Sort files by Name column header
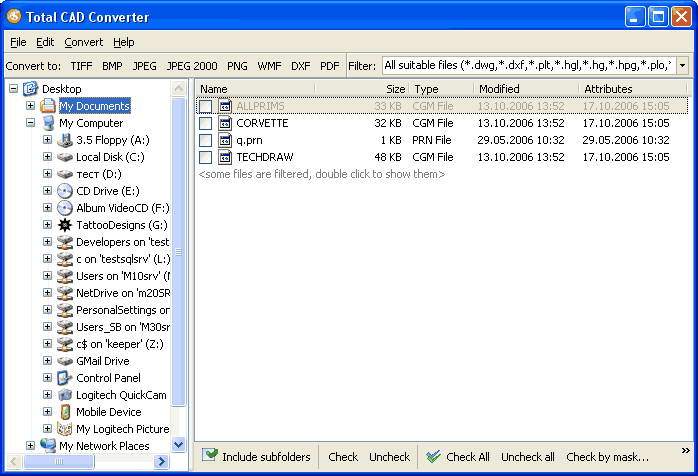This screenshot has width=698, height=476. (x=256, y=89)
